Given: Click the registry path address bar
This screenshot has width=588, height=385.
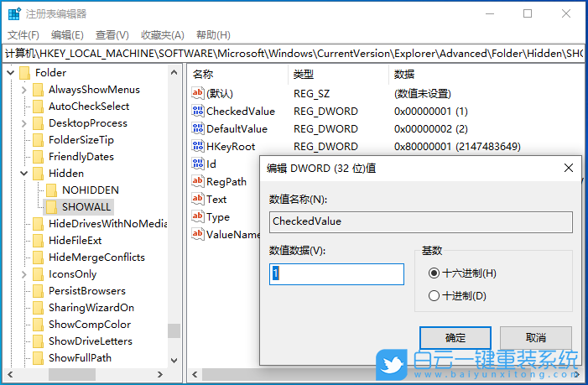Looking at the screenshot, I should (294, 54).
